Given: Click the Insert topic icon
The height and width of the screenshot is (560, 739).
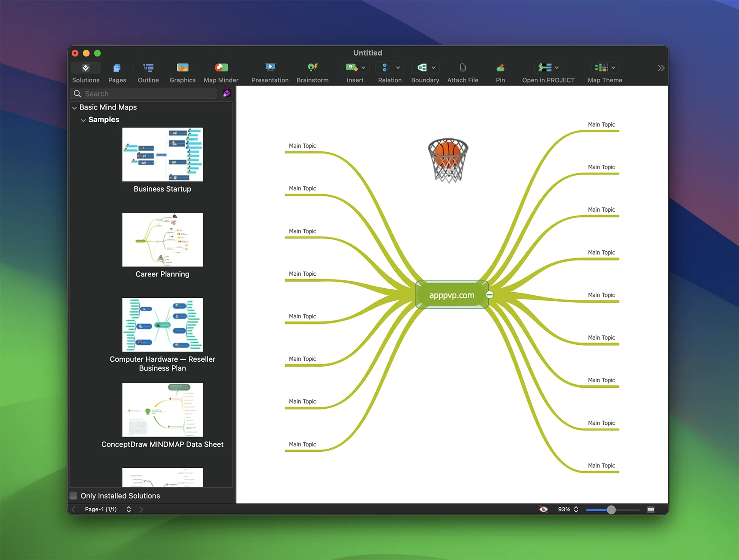Looking at the screenshot, I should tap(351, 68).
